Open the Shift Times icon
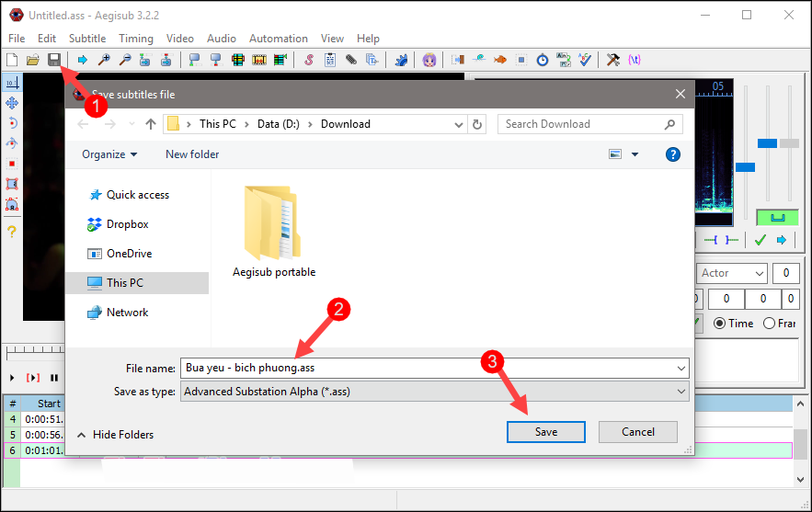Screen dimensions: 812x512 [x=458, y=60]
